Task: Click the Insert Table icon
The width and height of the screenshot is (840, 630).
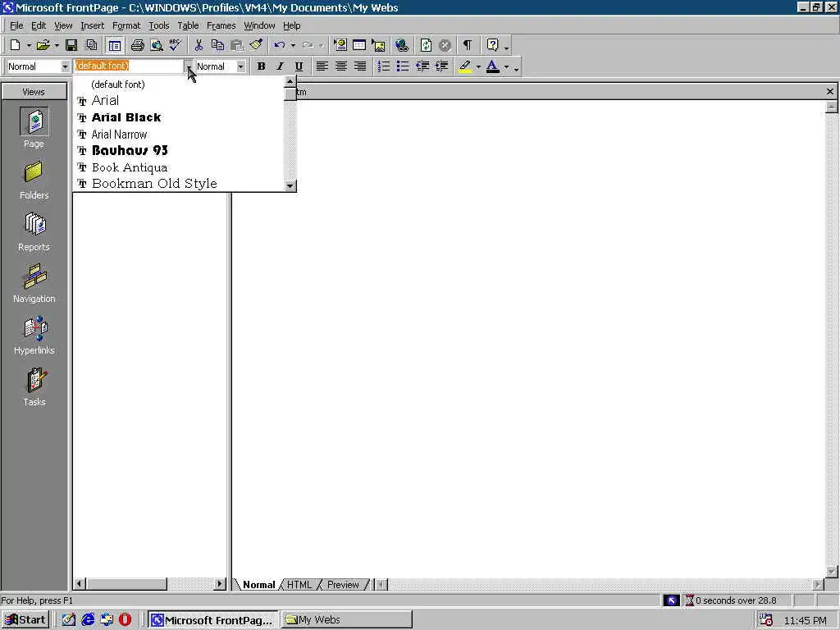Action: [359, 46]
